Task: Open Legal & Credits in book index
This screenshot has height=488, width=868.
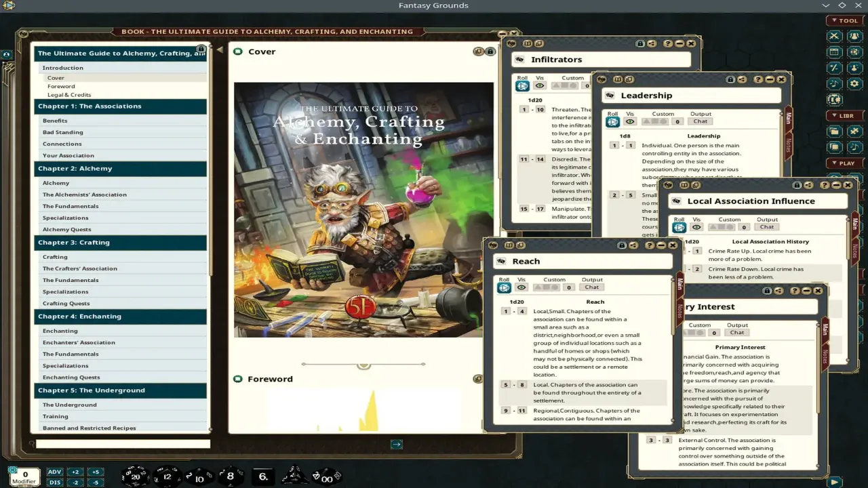Action: point(69,95)
